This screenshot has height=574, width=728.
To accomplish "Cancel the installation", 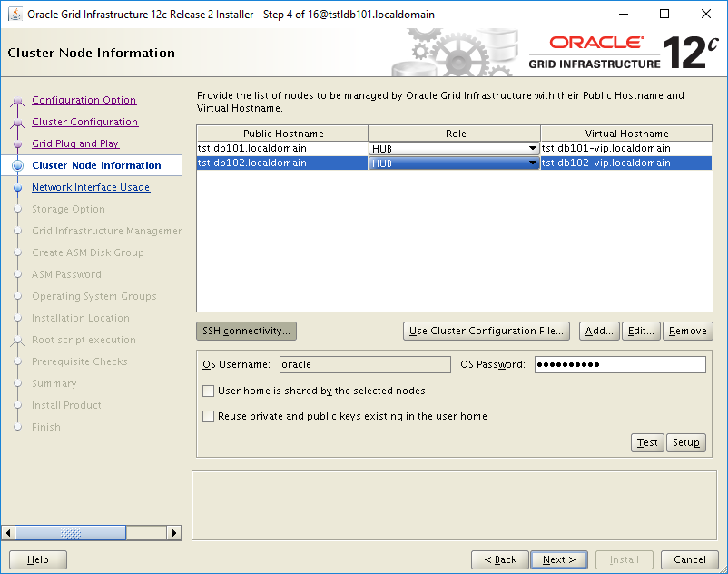I will click(x=690, y=559).
